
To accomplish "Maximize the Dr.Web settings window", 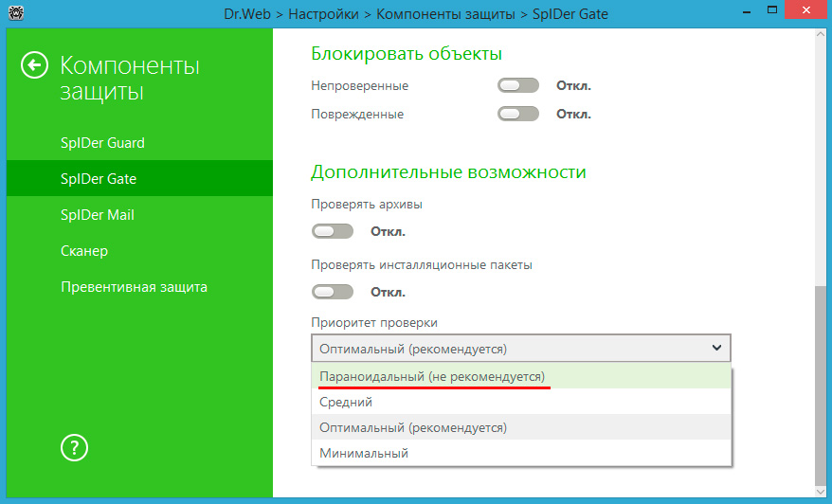I will (772, 10).
